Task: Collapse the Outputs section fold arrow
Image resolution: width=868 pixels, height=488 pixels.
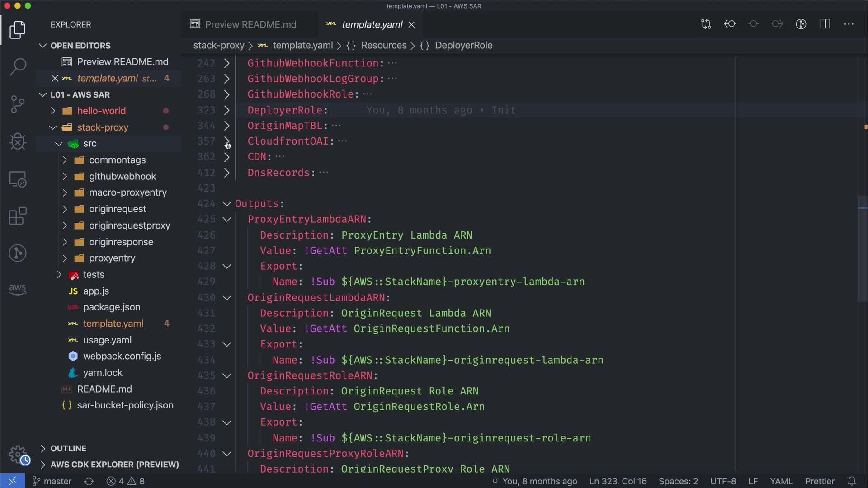Action: point(227,204)
